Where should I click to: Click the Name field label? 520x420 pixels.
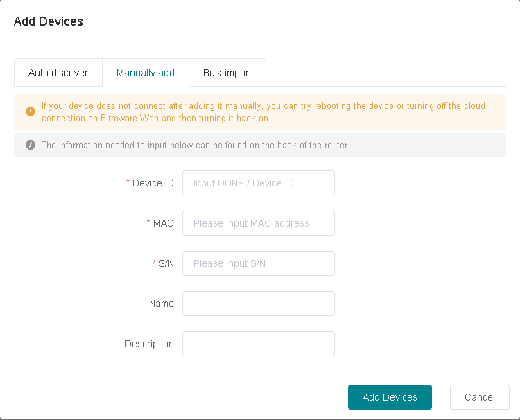pyautogui.click(x=161, y=304)
